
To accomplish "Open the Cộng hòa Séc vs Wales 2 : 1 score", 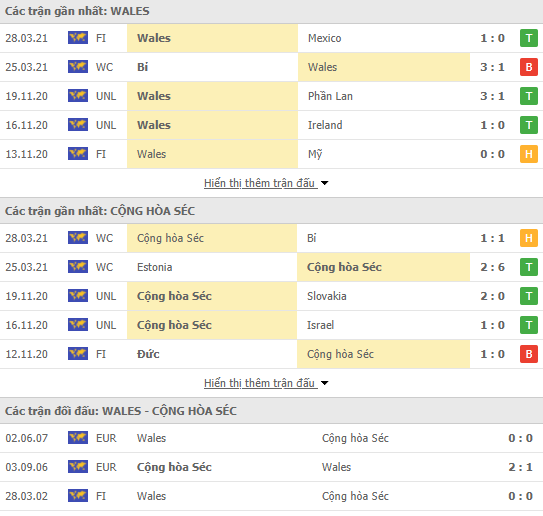I will (x=520, y=467).
